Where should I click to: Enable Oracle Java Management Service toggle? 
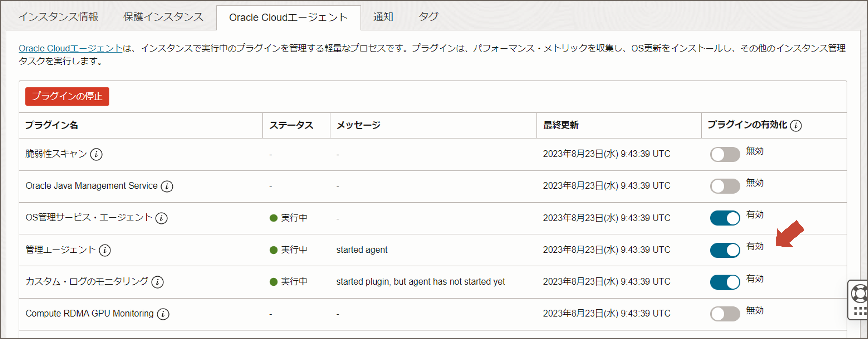click(725, 186)
